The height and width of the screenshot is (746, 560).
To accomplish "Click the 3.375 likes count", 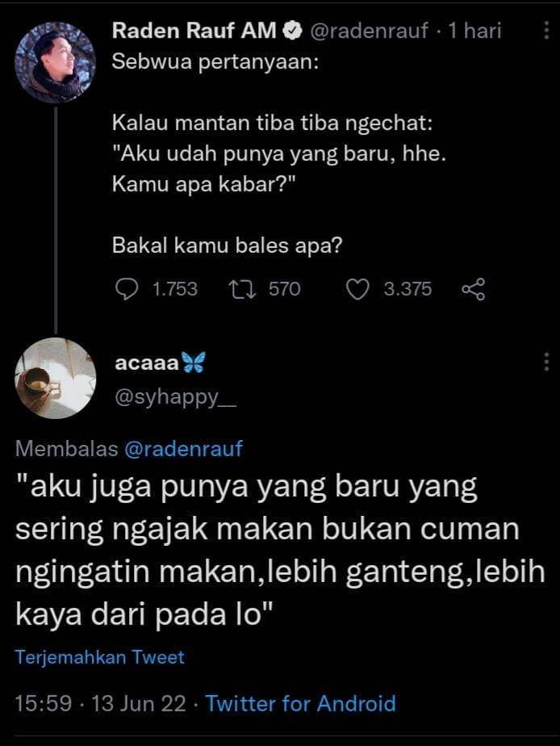I will pos(407,289).
